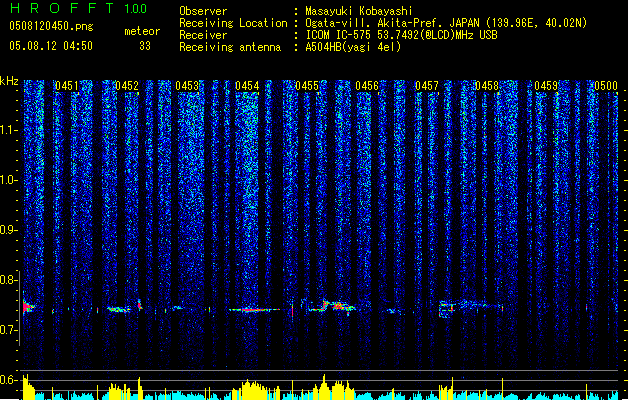The image size is (629, 400).
Task: Select the 0451 time marker
Action: pos(67,86)
